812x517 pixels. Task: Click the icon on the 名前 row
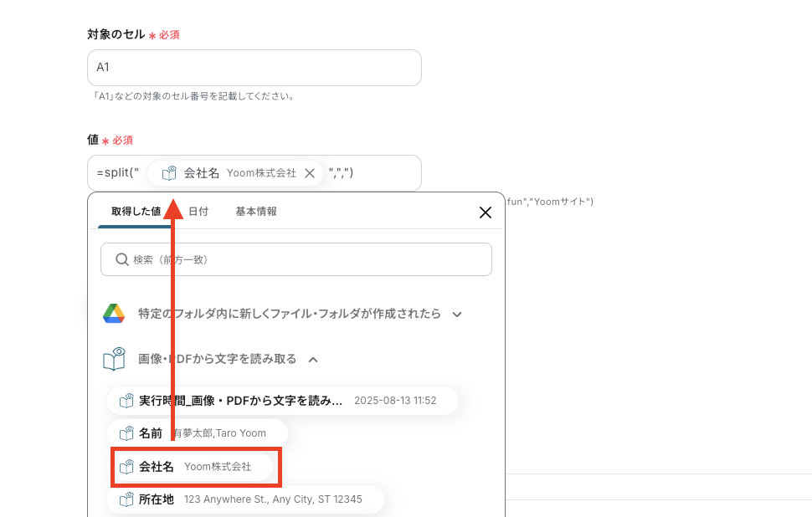tap(126, 433)
